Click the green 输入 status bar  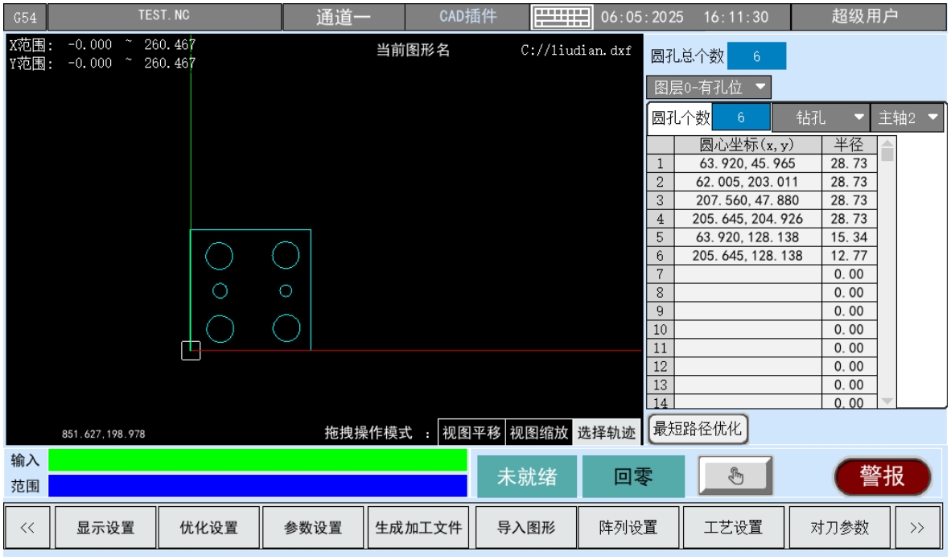257,460
